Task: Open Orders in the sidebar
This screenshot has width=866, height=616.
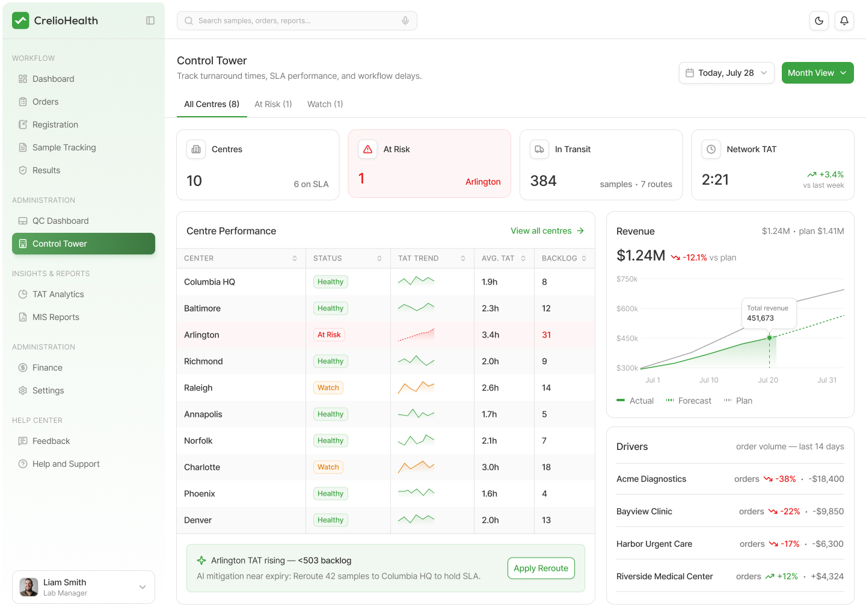Action: tap(84, 102)
